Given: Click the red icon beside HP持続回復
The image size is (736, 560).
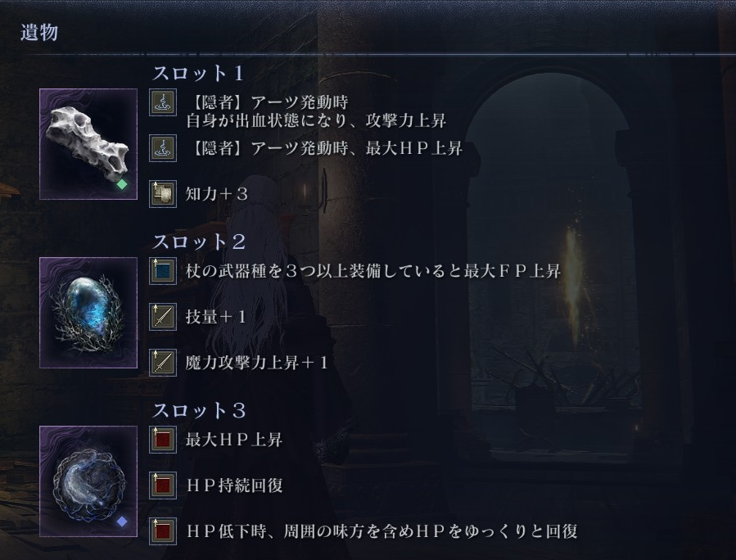Looking at the screenshot, I should point(163,485).
